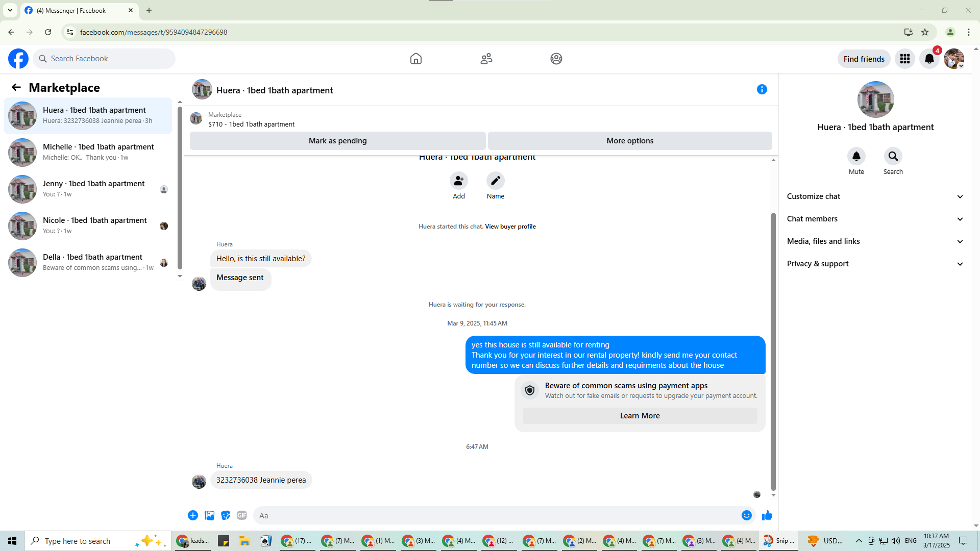Screen dimensions: 980x551
Task: Open the emoji picker
Action: [x=747, y=515]
